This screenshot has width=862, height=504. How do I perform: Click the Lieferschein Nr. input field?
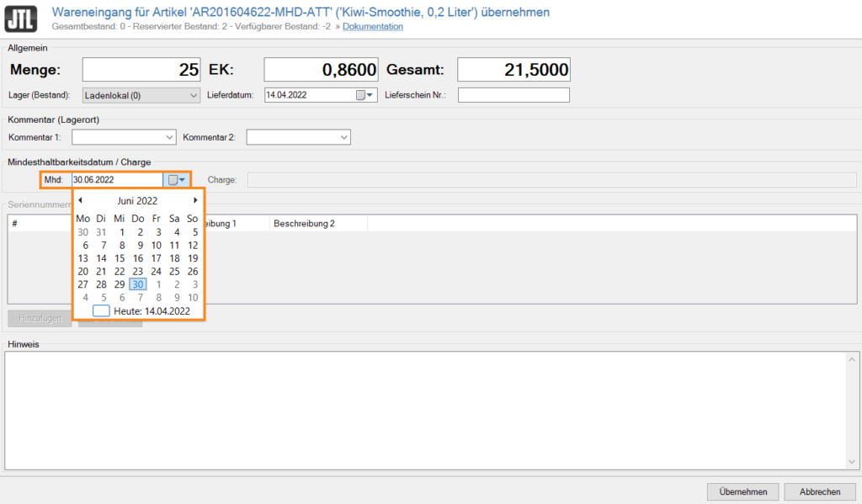[x=513, y=95]
